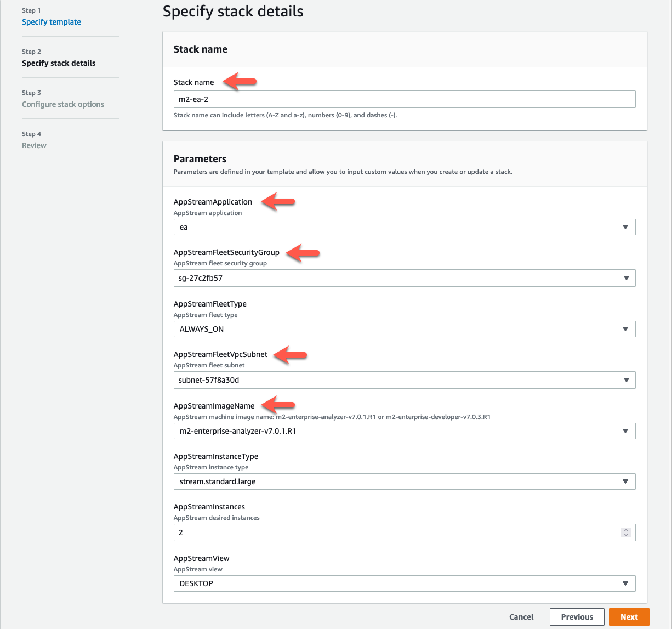Click the up arrow on AppStreamInstances stepper

tap(625, 530)
